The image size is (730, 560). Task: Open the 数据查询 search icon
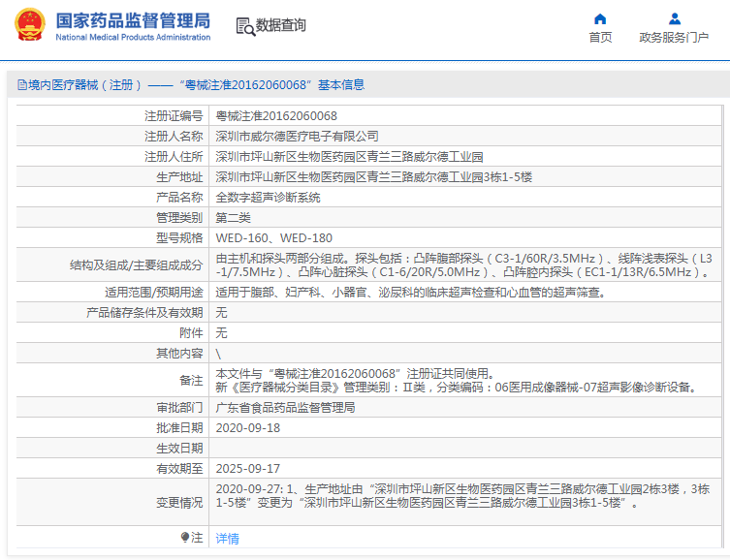pyautogui.click(x=245, y=26)
